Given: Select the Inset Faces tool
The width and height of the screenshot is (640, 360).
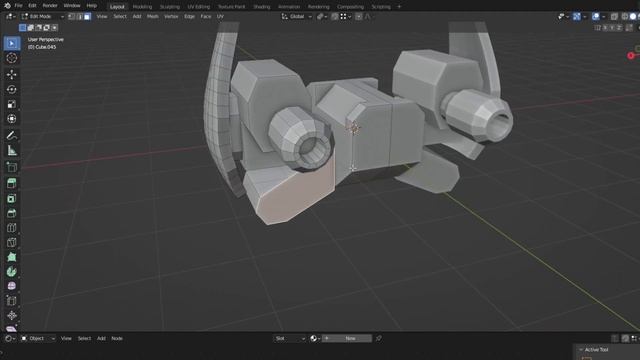Looking at the screenshot, I should point(12,198).
